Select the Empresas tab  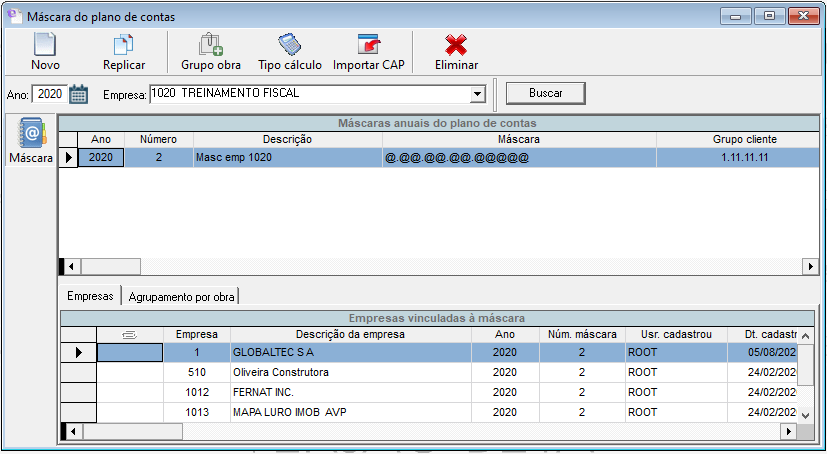tap(89, 296)
